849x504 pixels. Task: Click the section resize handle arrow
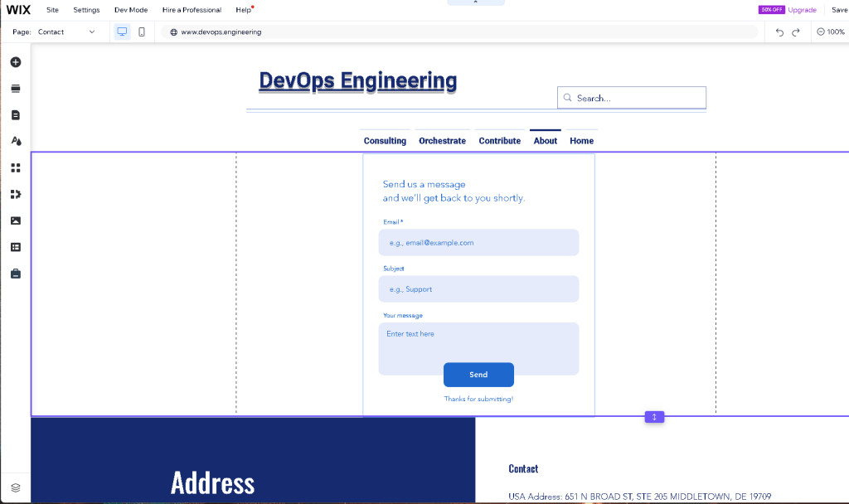click(x=654, y=417)
